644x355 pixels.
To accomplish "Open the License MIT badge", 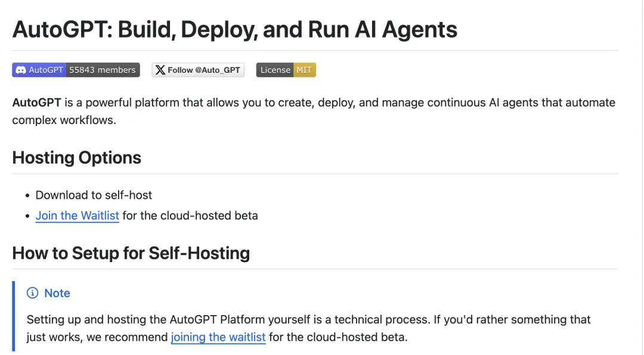I will (x=286, y=70).
